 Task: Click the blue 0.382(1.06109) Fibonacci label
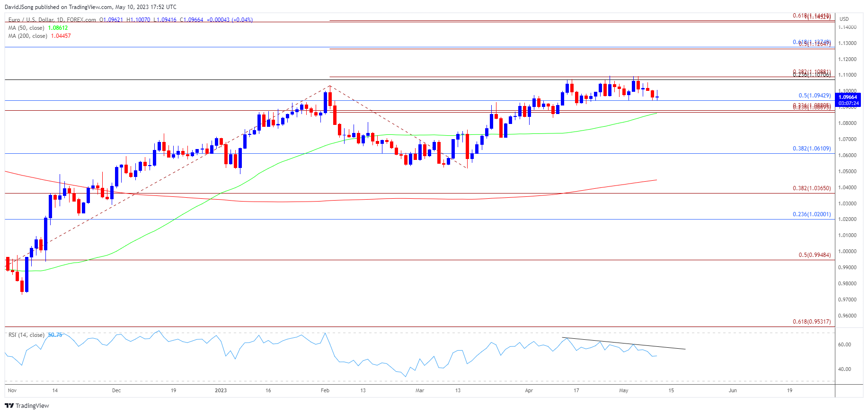[x=811, y=149]
